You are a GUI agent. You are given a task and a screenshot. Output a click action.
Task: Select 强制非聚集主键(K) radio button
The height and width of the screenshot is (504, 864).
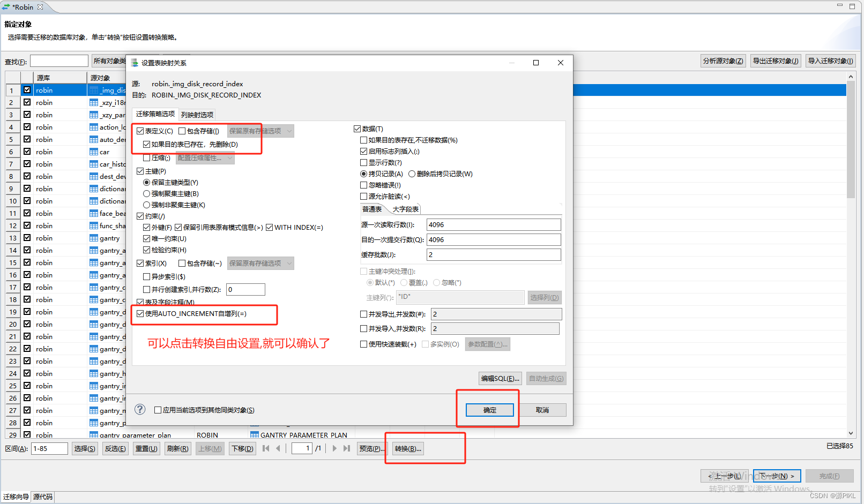[146, 205]
